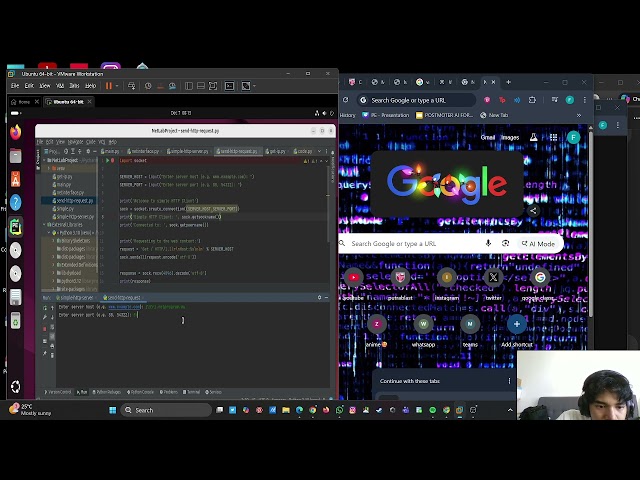Open the Help icon in Ubuntu dock
This screenshot has width=640, height=480.
click(x=16, y=202)
